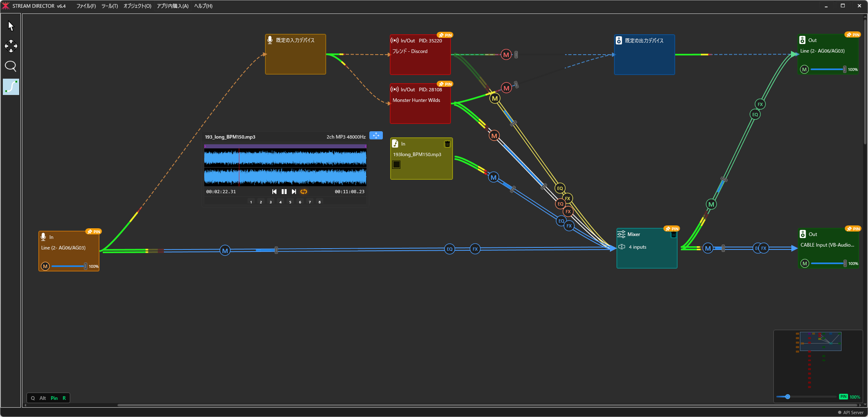Toggle PIN on the Mixer node
This screenshot has width=868, height=417.
pos(671,229)
